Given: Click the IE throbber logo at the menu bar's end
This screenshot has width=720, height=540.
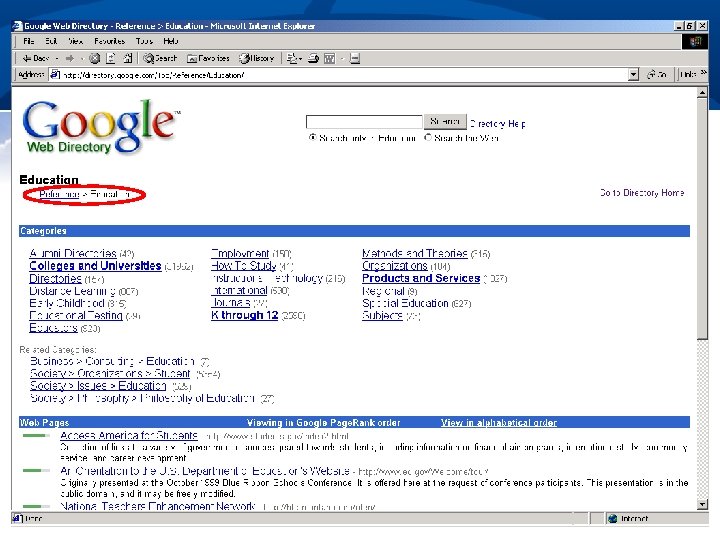Looking at the screenshot, I should click(x=695, y=41).
